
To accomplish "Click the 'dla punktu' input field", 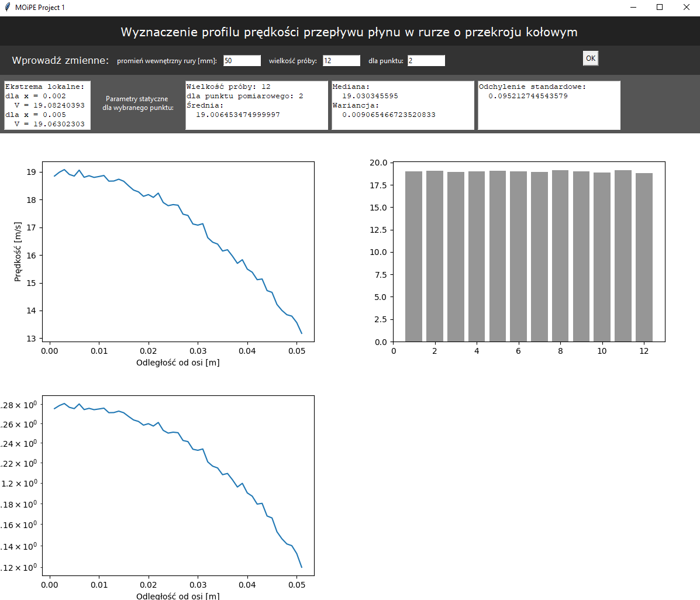I will point(426,61).
